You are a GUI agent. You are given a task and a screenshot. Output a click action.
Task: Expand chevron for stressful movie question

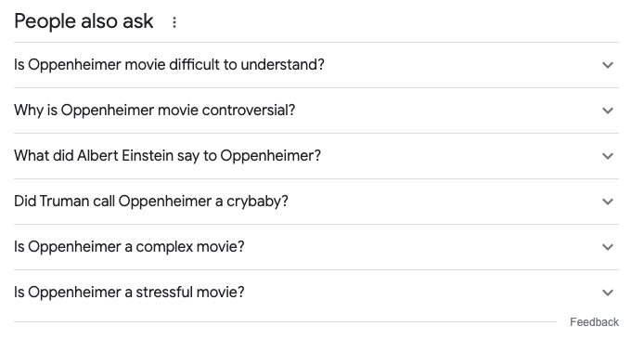(608, 293)
